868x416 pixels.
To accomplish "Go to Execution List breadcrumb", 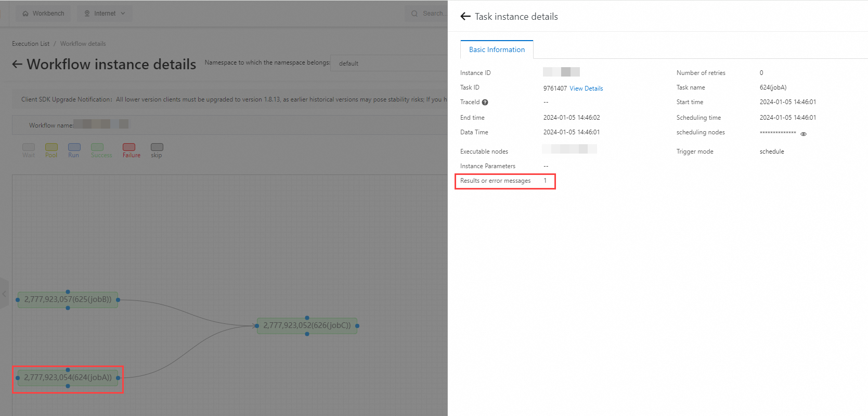I will click(x=31, y=44).
